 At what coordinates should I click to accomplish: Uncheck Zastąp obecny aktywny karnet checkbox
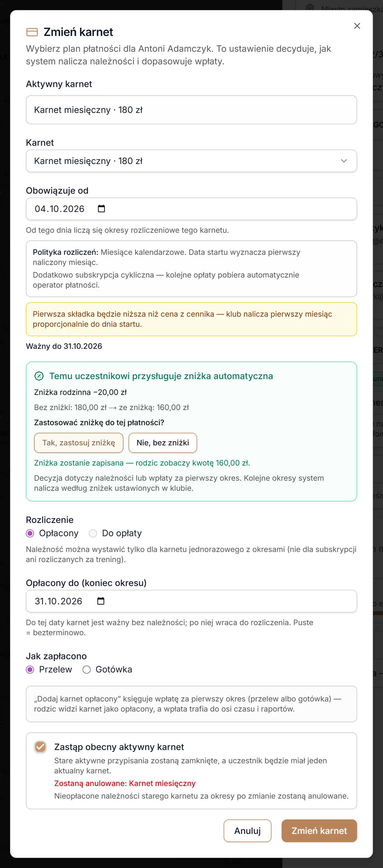[40, 747]
